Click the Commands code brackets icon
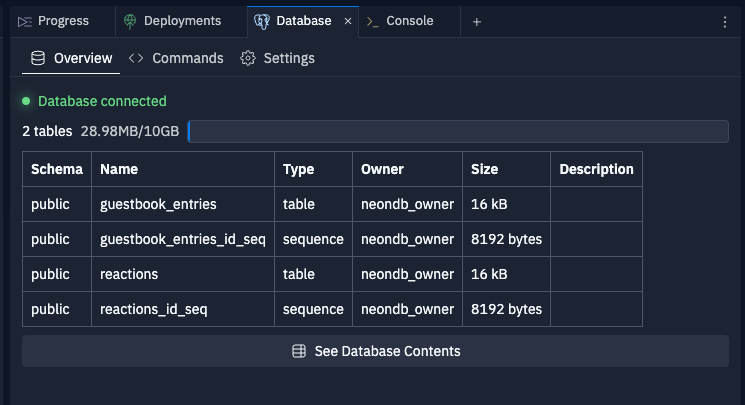 coord(136,58)
